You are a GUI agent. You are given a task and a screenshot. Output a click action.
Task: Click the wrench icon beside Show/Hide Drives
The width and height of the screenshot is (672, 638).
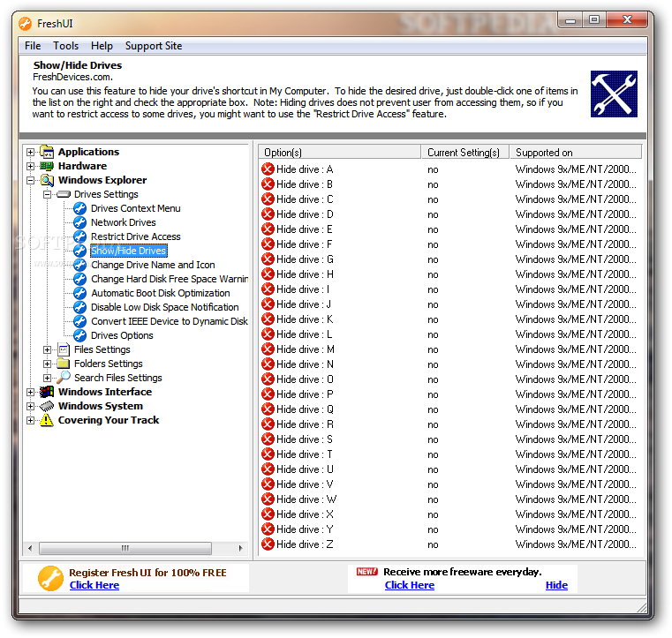(79, 251)
